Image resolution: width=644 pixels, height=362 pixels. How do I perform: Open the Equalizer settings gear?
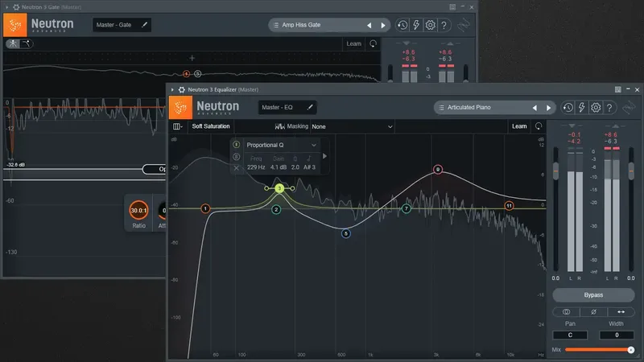pos(596,108)
